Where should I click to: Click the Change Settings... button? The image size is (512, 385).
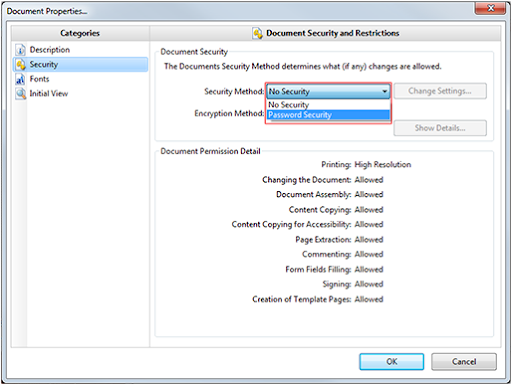[440, 91]
